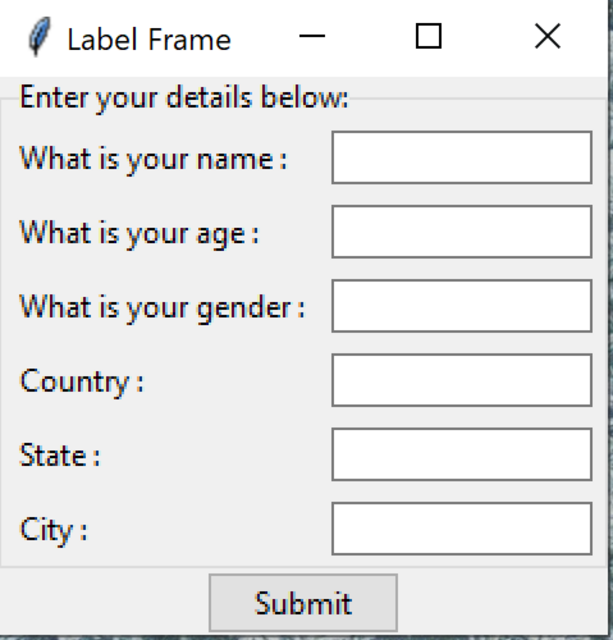Click the 'What is your gender' label
The image size is (613, 640).
pyautogui.click(x=162, y=307)
